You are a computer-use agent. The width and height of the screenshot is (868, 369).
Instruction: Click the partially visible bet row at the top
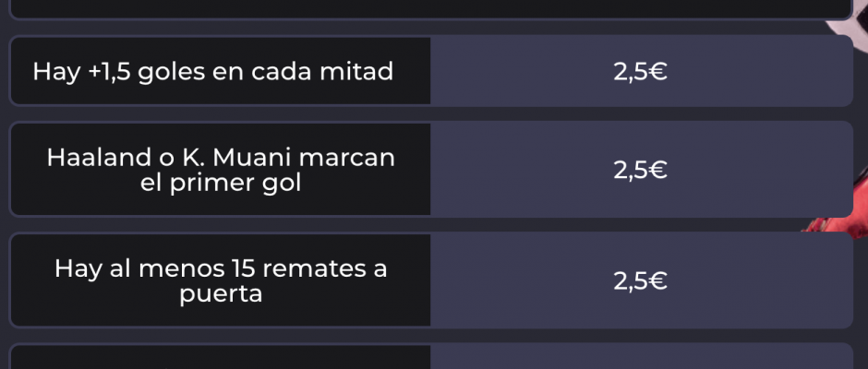click(430, 9)
